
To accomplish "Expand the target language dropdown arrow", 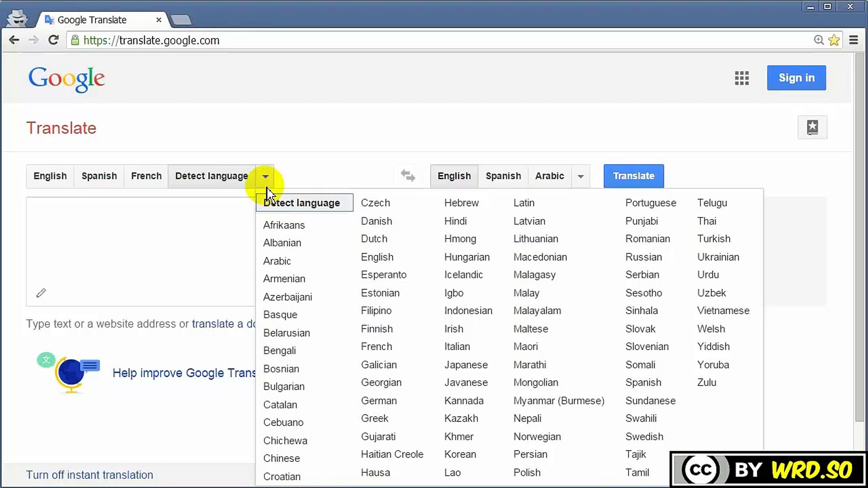I will [580, 176].
